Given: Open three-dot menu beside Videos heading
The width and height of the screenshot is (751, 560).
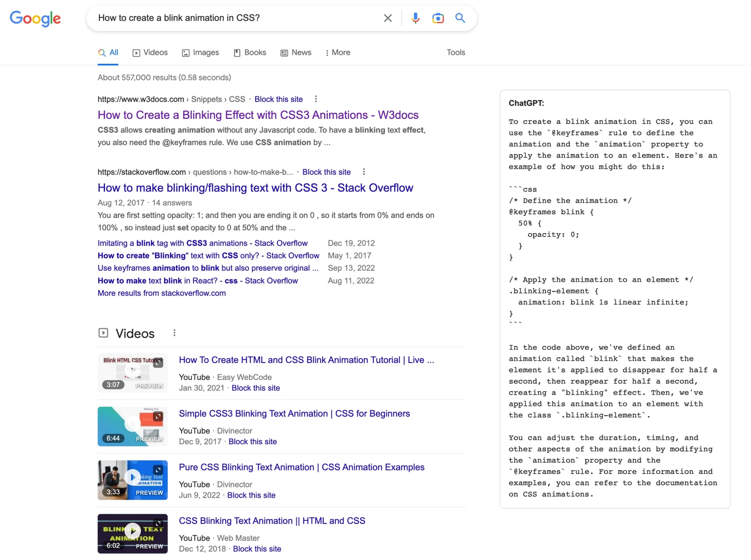Looking at the screenshot, I should [x=174, y=333].
